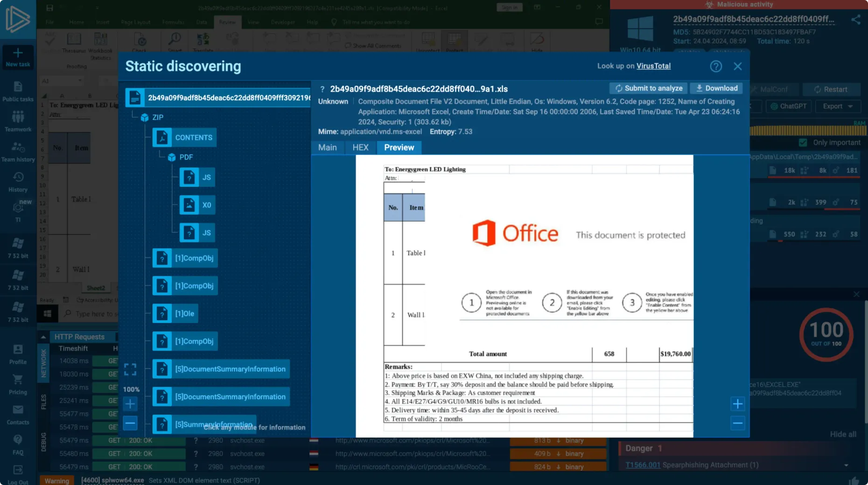Click the share icon beside the task hash
868x485 pixels.
coord(855,20)
